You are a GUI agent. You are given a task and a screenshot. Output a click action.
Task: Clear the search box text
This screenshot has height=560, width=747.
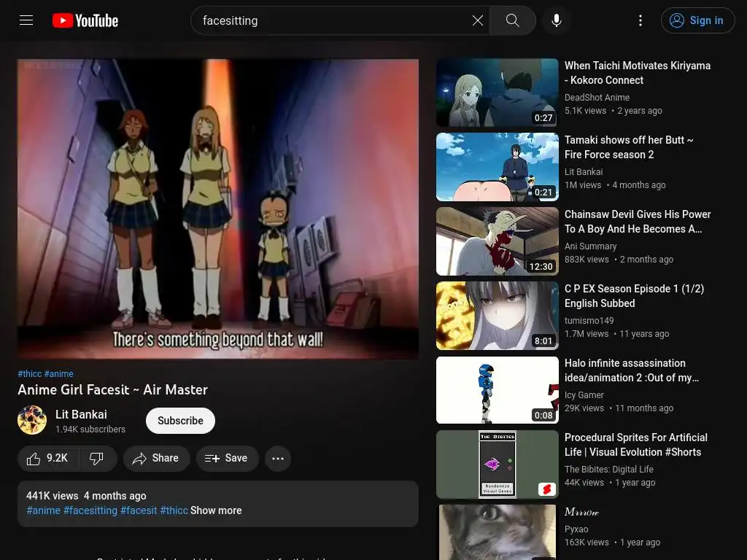pos(477,20)
